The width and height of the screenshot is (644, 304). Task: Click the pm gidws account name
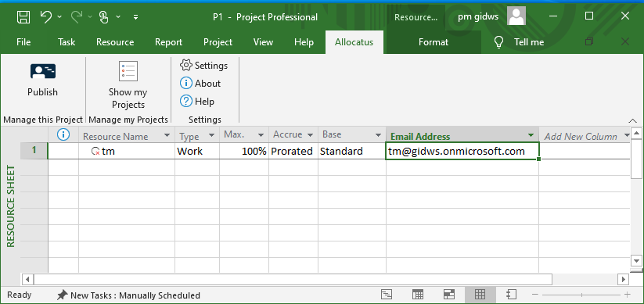(478, 17)
